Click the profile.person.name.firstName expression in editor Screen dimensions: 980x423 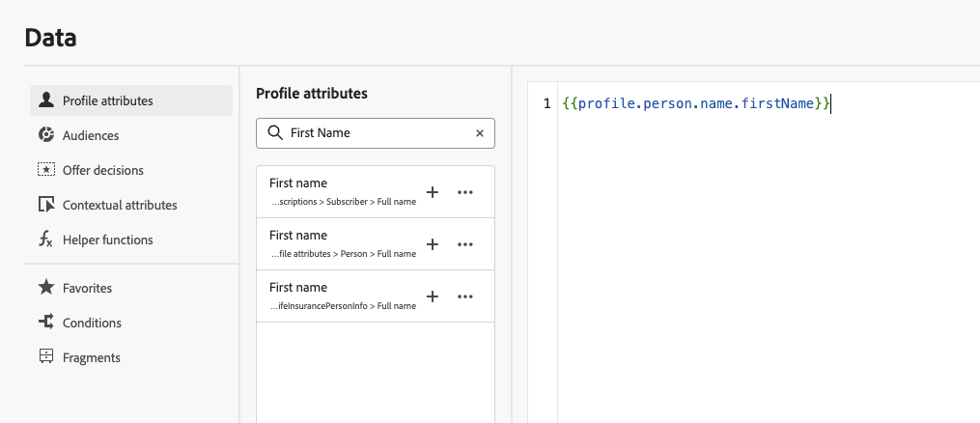coord(697,103)
